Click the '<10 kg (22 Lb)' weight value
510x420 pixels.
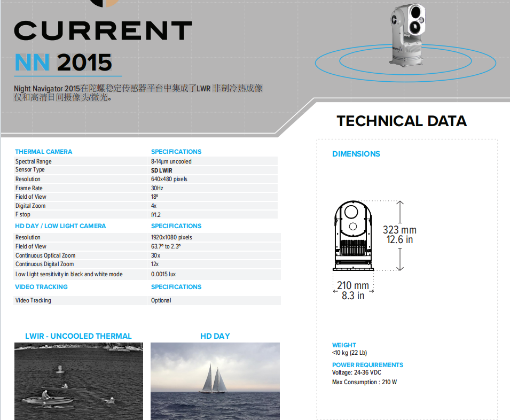pyautogui.click(x=349, y=353)
